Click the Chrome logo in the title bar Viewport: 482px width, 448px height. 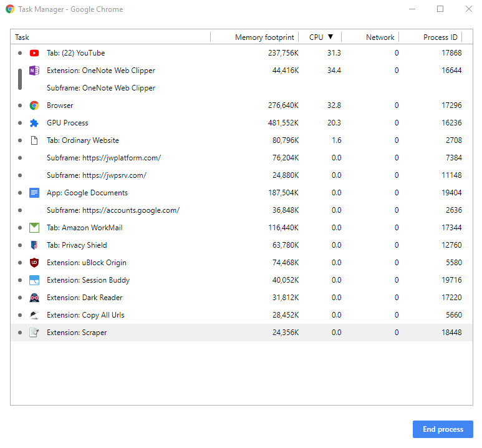pos(10,9)
